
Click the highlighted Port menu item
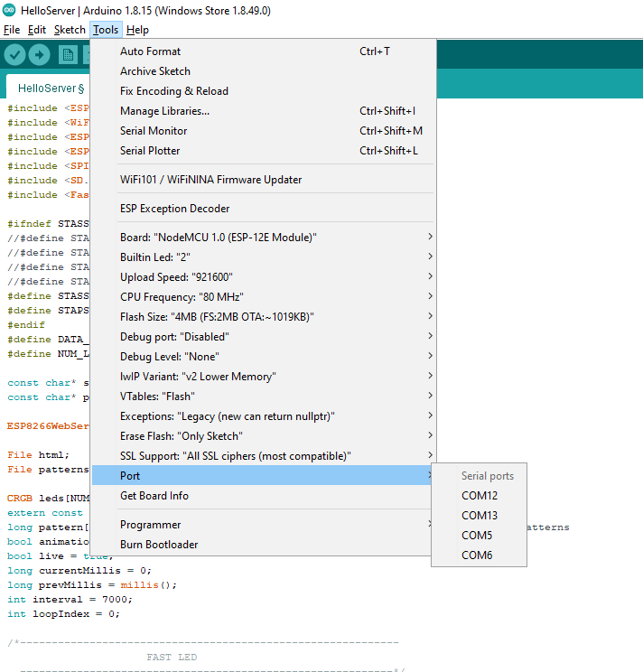[261, 476]
